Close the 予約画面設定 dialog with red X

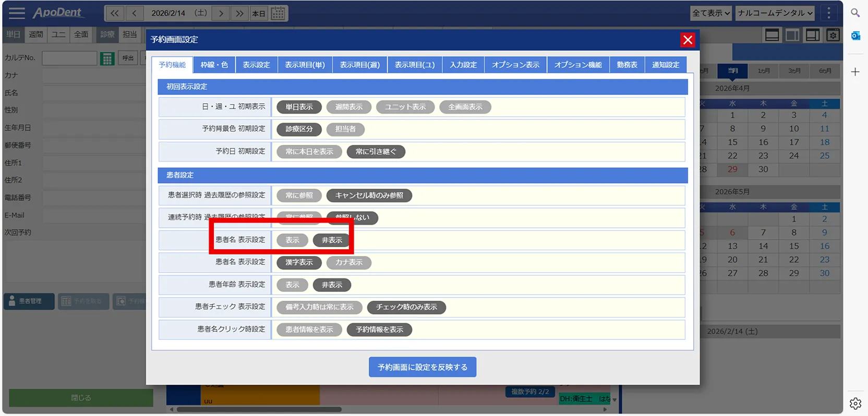pyautogui.click(x=688, y=40)
